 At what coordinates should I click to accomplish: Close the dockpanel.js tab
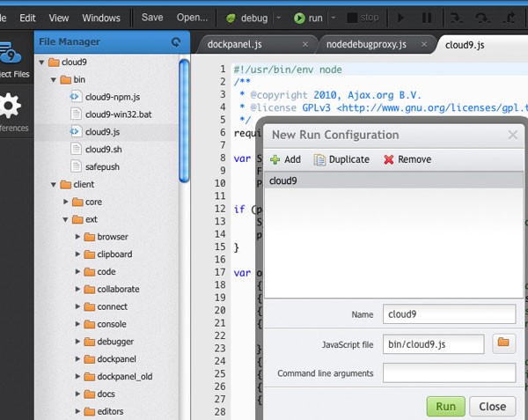(305, 44)
